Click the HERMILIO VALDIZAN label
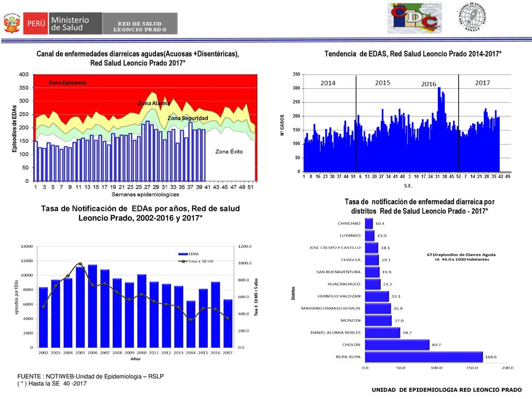 (x=339, y=296)
